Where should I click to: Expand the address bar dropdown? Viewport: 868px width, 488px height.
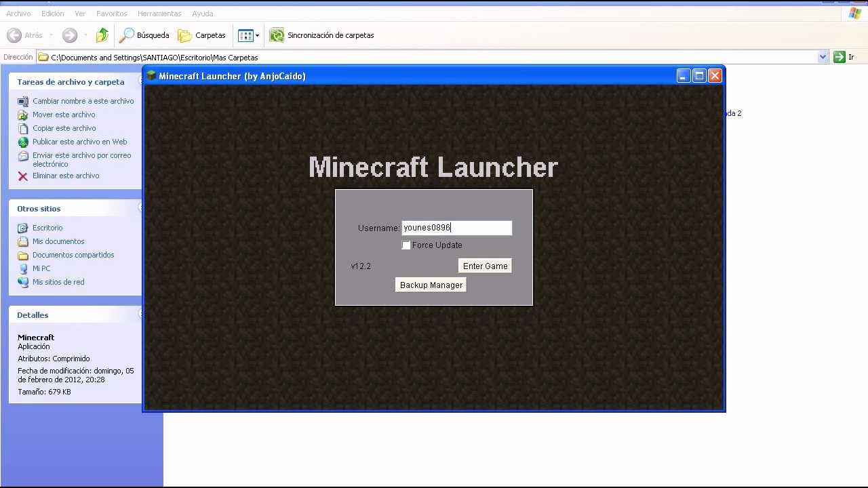823,57
